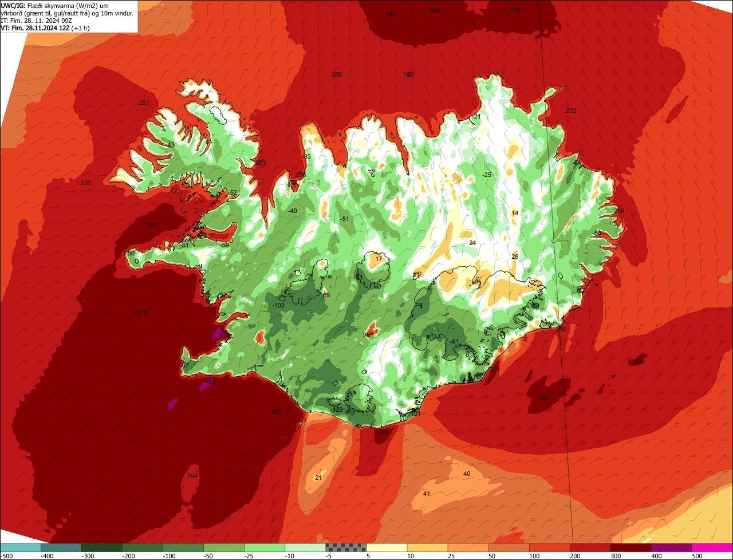
Task: Pick the yellow swatch between 10 and 25
Action: point(427,547)
